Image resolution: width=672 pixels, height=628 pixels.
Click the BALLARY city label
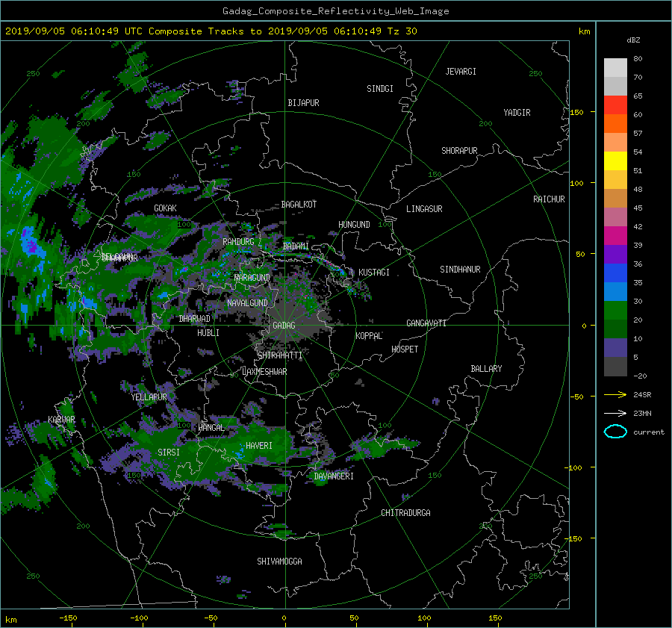(486, 369)
